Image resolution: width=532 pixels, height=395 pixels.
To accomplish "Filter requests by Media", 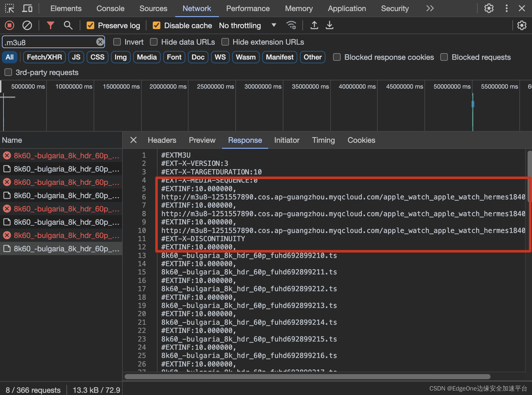I will tap(147, 57).
